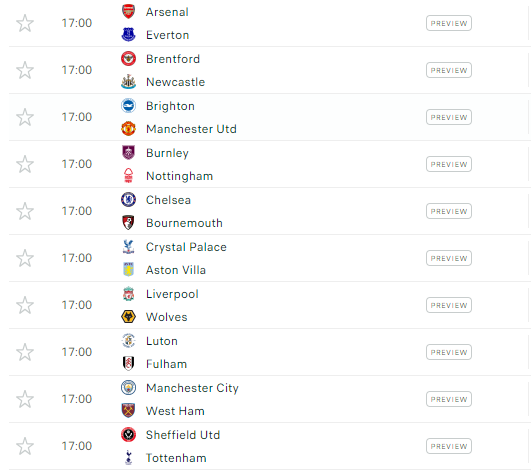This screenshot has width=531, height=471.
Task: View preview of Manchester City vs West Ham
Action: [449, 400]
